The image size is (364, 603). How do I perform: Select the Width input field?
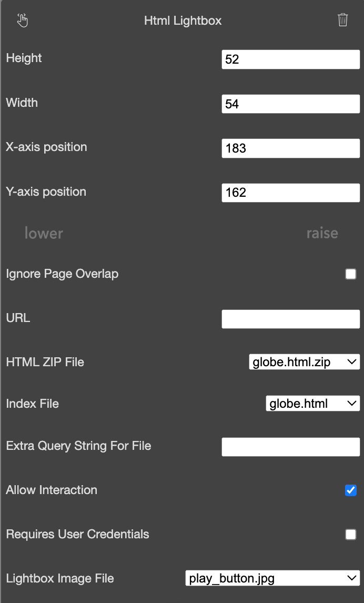tap(290, 104)
